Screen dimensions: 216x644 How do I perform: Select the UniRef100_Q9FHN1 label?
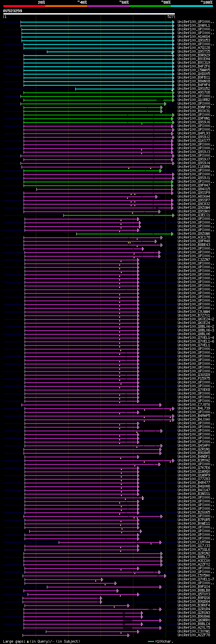[x=194, y=118]
